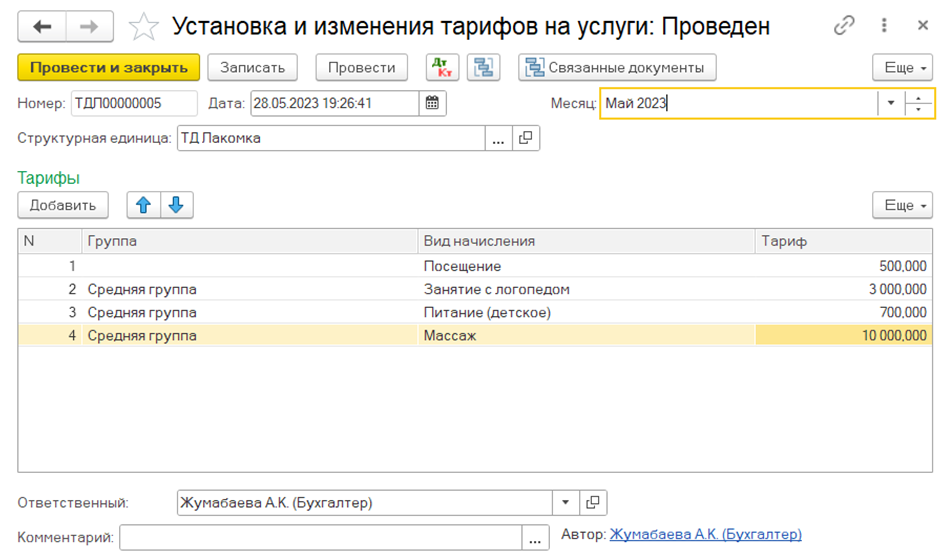This screenshot has width=941, height=560.
Task: Select the Занятие с логопедом row
Action: pyautogui.click(x=496, y=290)
